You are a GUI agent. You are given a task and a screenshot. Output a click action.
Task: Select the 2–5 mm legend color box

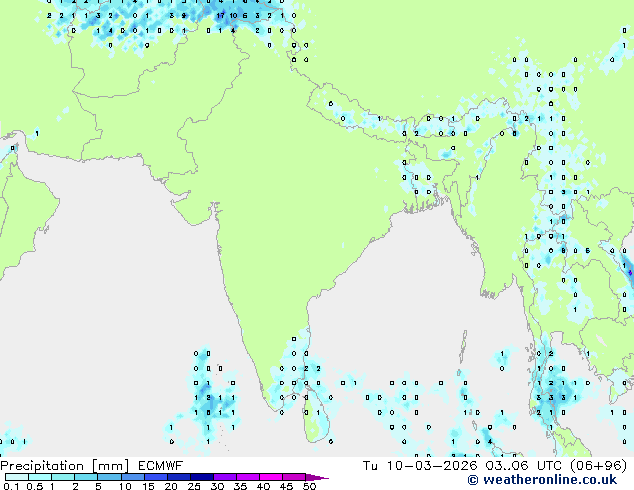coord(86,477)
